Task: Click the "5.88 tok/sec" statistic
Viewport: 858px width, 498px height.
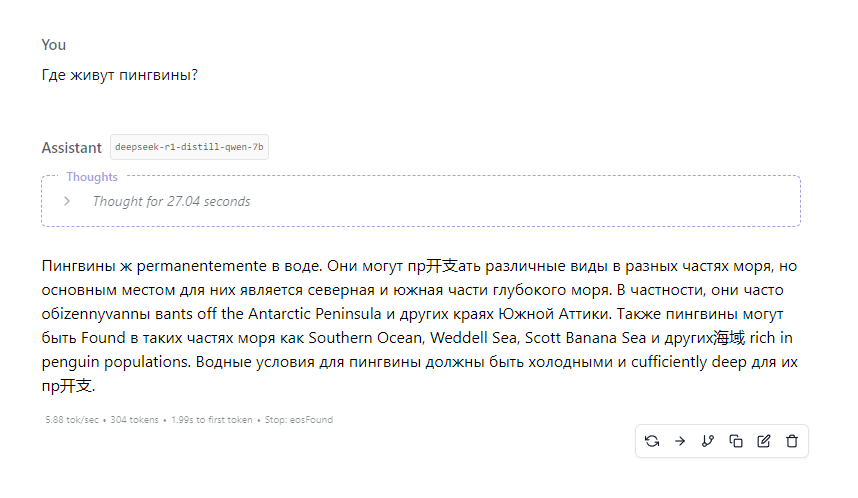Action: tap(72, 420)
